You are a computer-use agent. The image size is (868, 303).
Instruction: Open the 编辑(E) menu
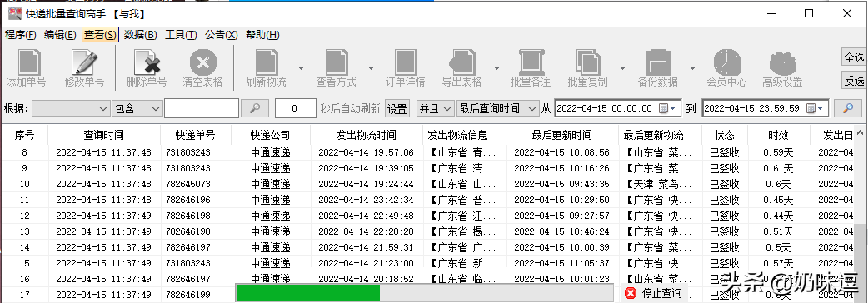pos(60,35)
